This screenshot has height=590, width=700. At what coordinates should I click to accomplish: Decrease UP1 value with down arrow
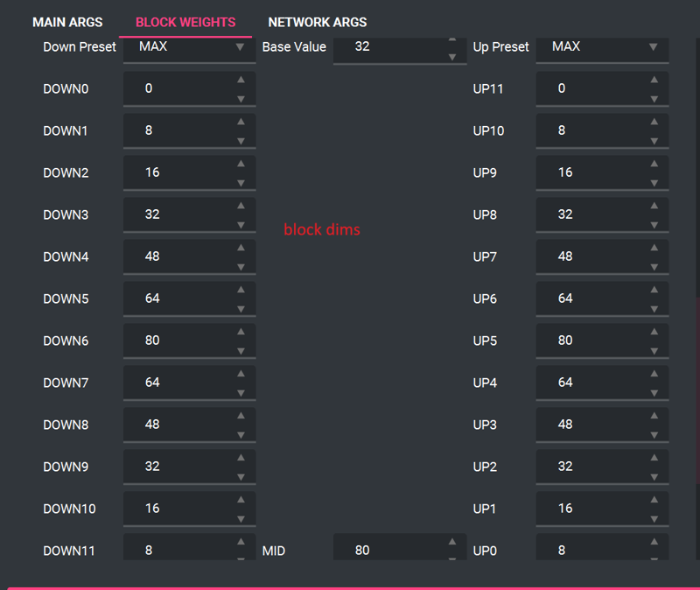pyautogui.click(x=654, y=518)
